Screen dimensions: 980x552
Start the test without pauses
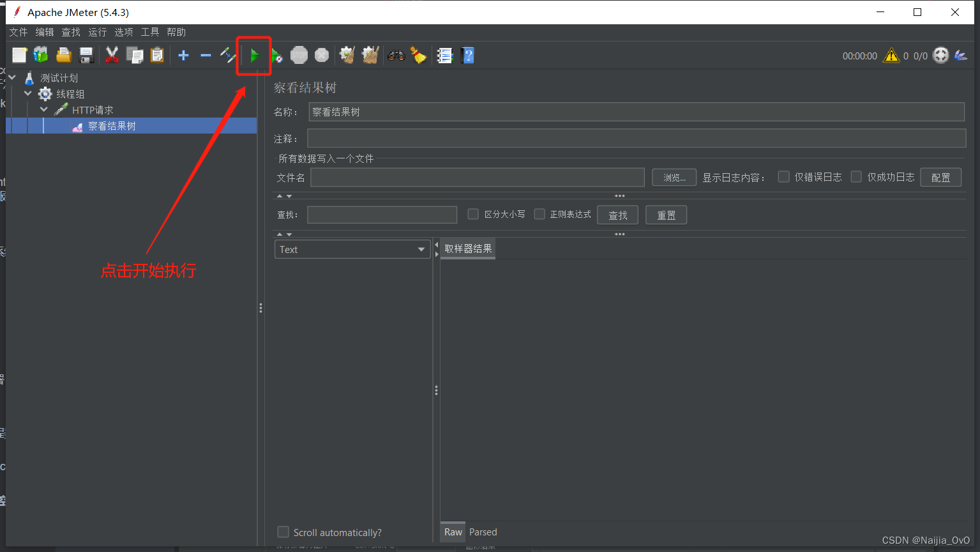(x=276, y=56)
